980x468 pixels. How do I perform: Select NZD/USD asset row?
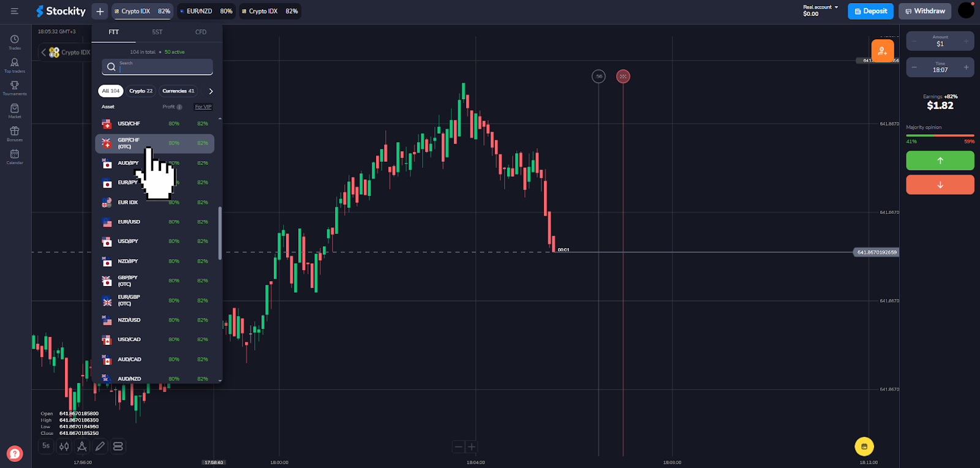(x=155, y=320)
